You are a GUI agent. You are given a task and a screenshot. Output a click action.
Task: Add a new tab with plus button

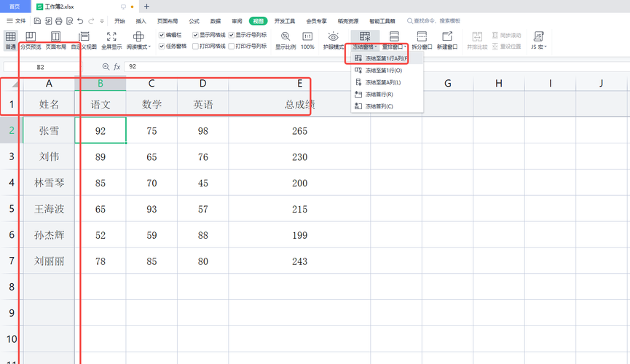pyautogui.click(x=146, y=7)
